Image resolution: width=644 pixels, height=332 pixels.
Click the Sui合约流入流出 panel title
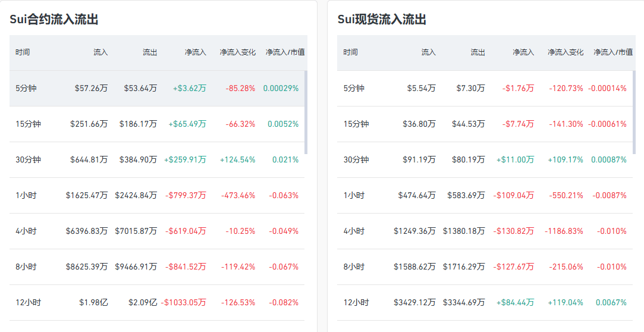[54, 20]
